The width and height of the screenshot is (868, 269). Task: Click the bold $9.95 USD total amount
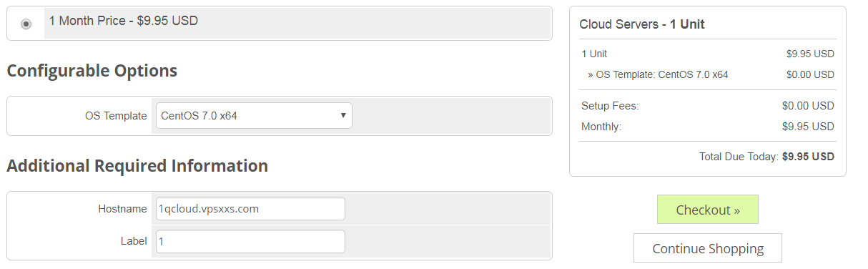(809, 157)
